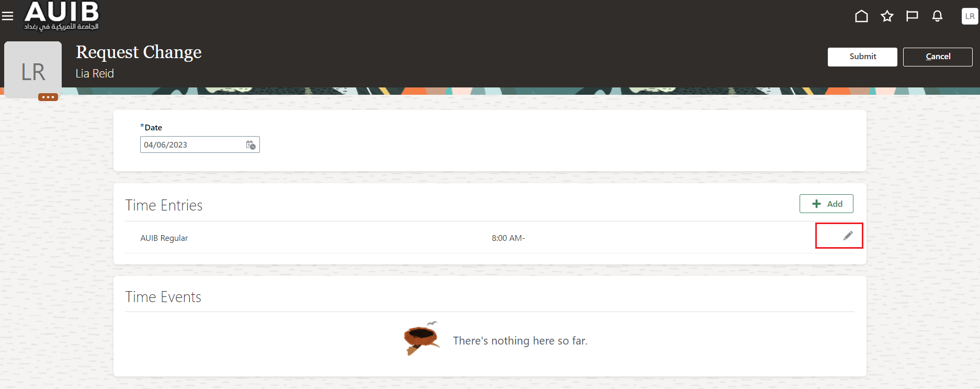Go to the Home icon
The width and height of the screenshot is (980, 389).
(x=861, y=16)
